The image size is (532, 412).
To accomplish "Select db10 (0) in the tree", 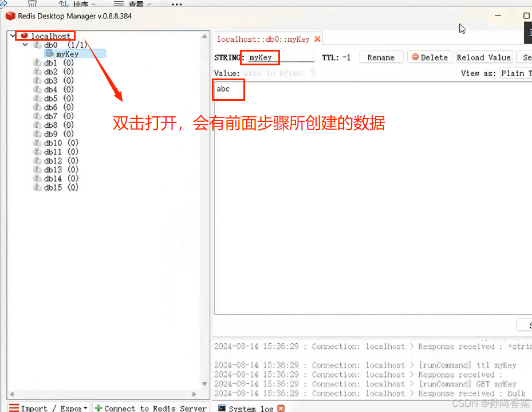I will pos(61,143).
